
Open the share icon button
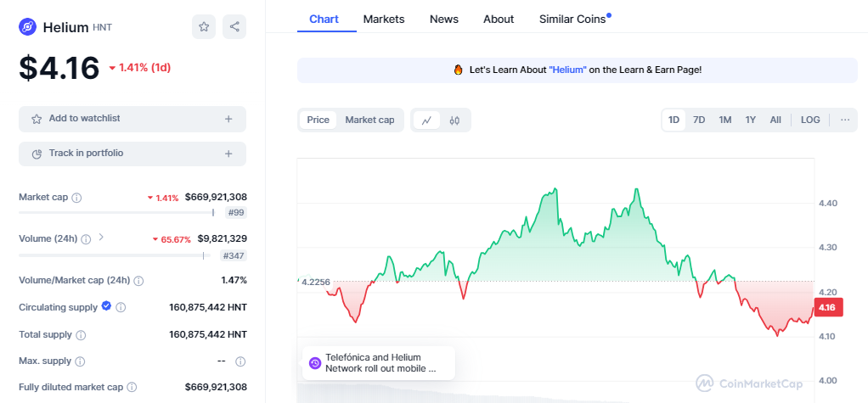click(x=234, y=26)
